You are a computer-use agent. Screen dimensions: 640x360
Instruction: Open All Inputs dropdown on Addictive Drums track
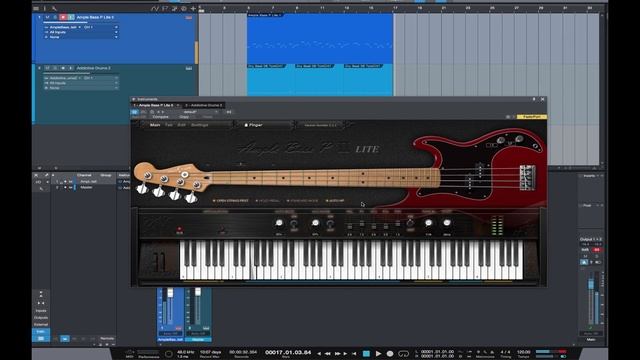[81, 83]
